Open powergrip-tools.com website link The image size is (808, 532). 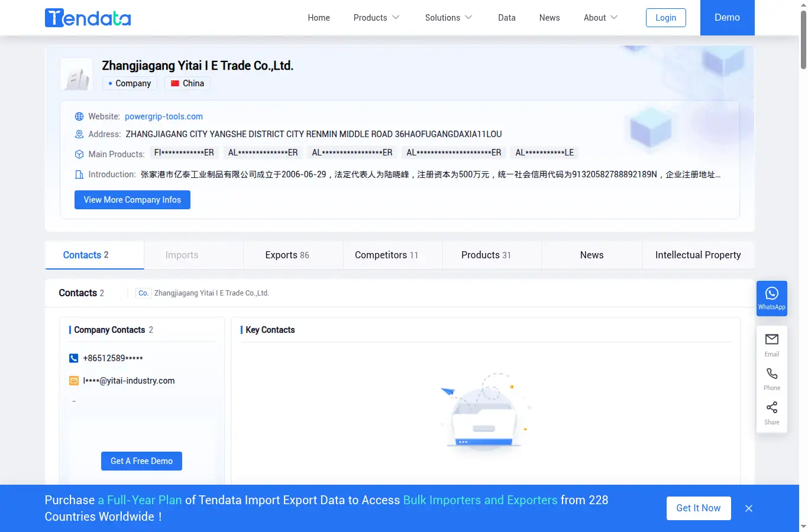tap(164, 116)
